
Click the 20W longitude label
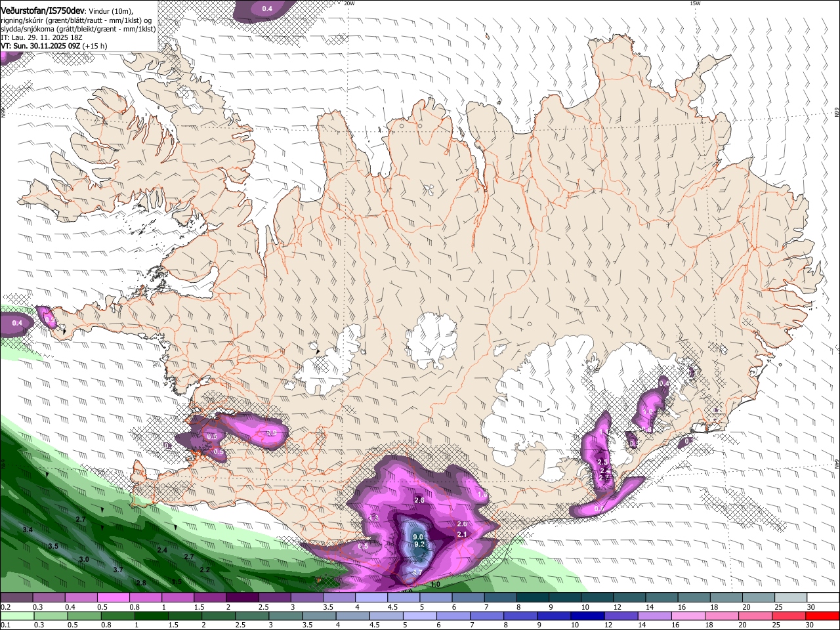tap(350, 3)
